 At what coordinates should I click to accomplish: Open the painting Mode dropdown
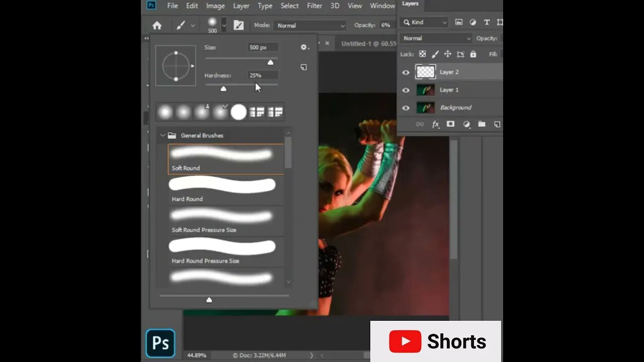310,26
